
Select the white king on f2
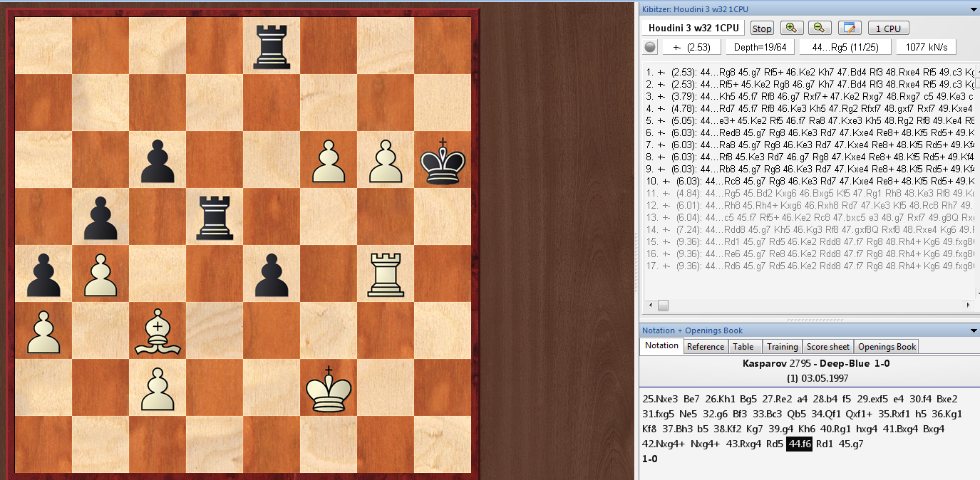(329, 387)
